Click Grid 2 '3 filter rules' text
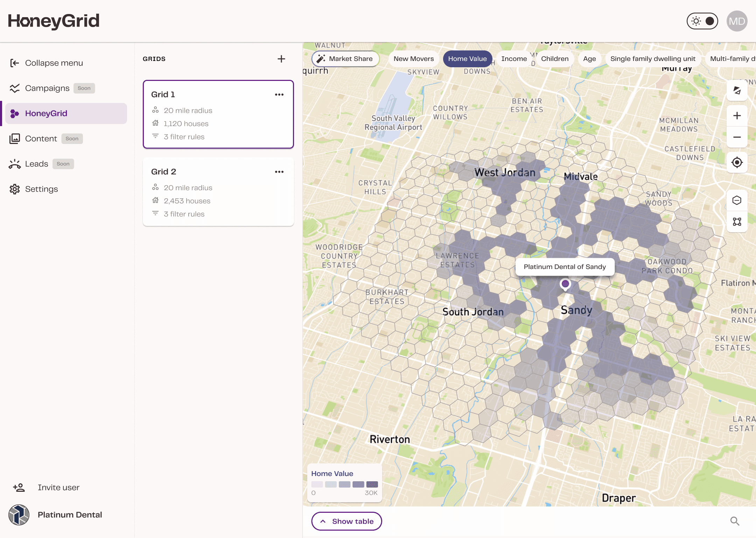Image resolution: width=756 pixels, height=538 pixels. pos(184,214)
